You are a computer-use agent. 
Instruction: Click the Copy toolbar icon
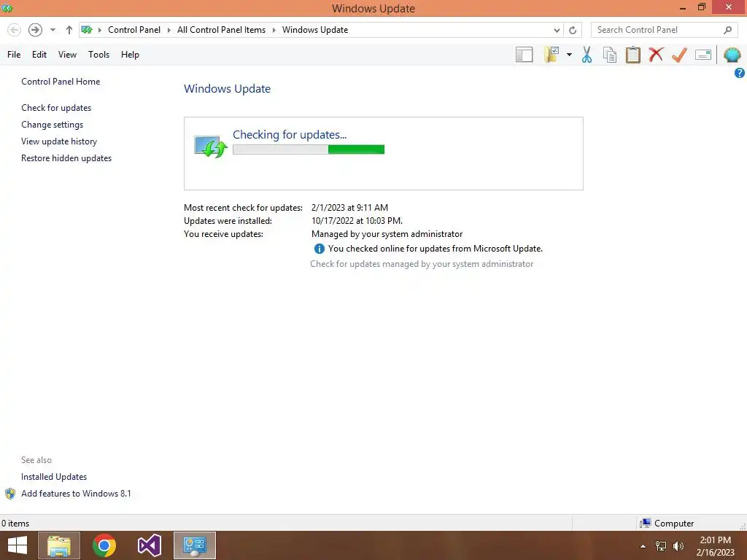[x=610, y=55]
